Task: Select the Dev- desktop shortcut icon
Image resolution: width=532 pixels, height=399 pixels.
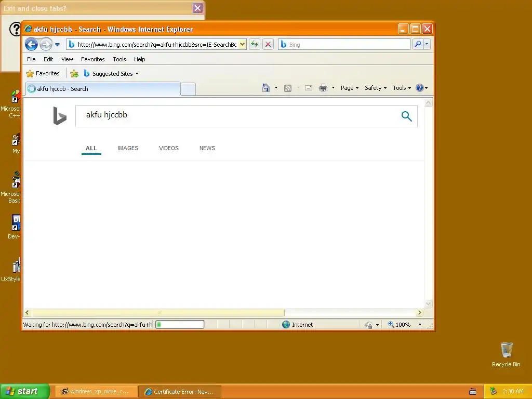Action: tap(15, 227)
